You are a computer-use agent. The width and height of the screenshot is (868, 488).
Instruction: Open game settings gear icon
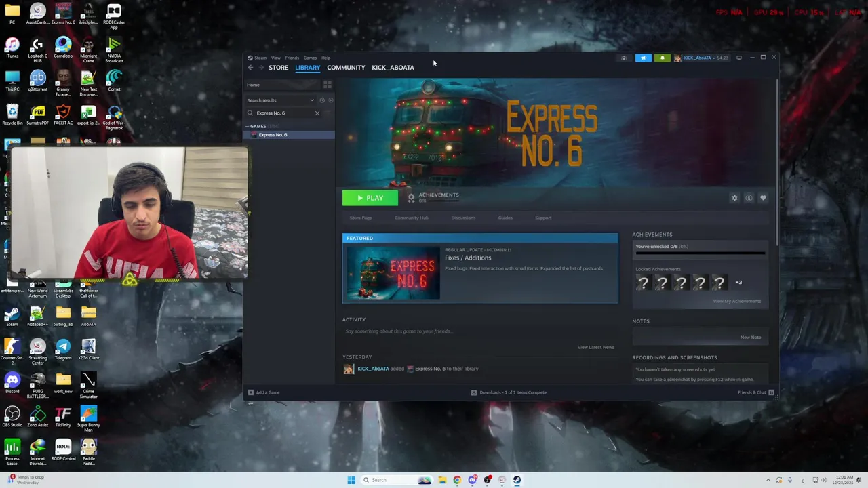734,198
